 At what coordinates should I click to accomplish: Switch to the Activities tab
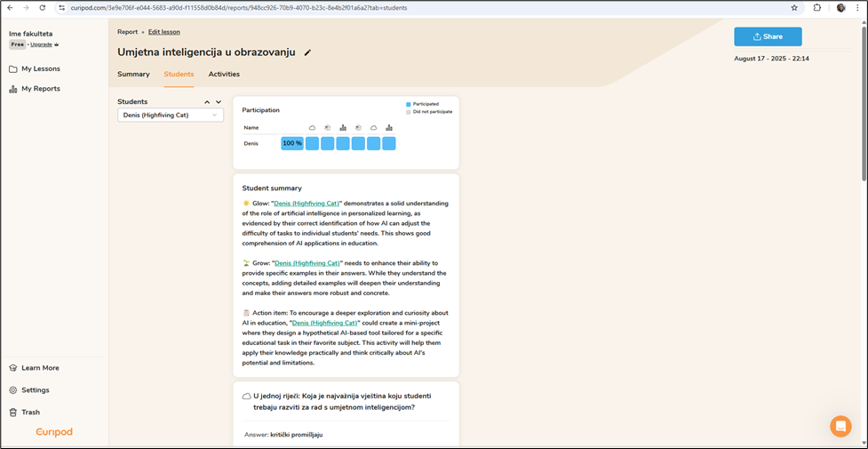[224, 75]
